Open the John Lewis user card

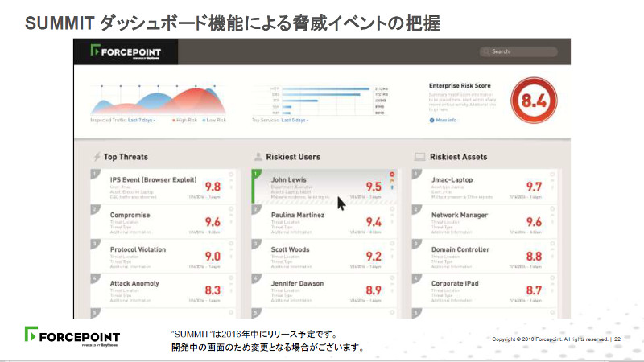324,187
